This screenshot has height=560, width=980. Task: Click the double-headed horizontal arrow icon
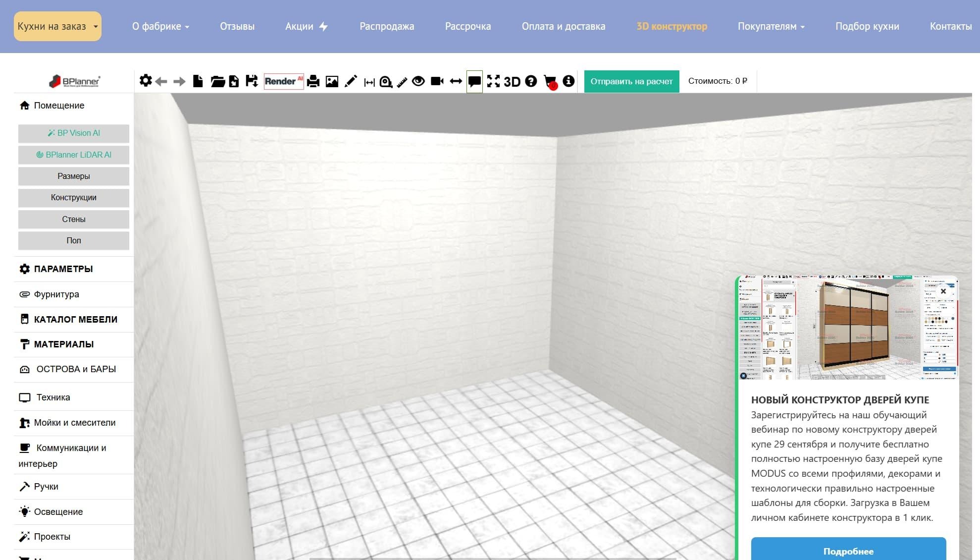coord(456,81)
